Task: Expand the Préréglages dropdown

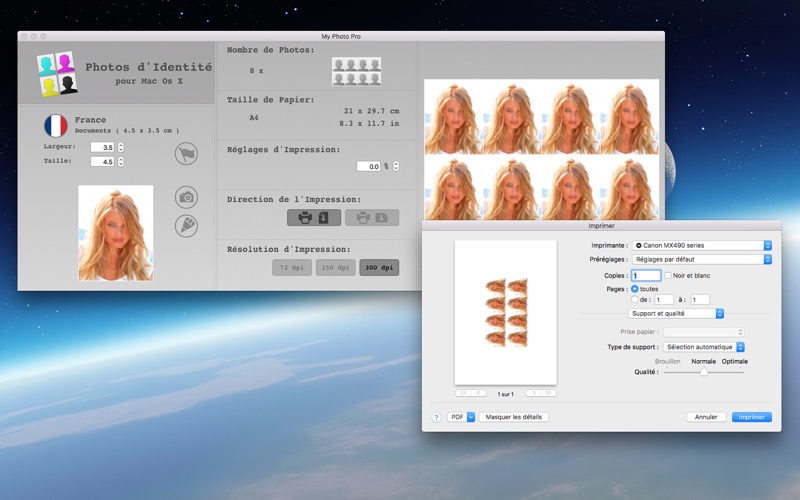Action: [x=701, y=259]
